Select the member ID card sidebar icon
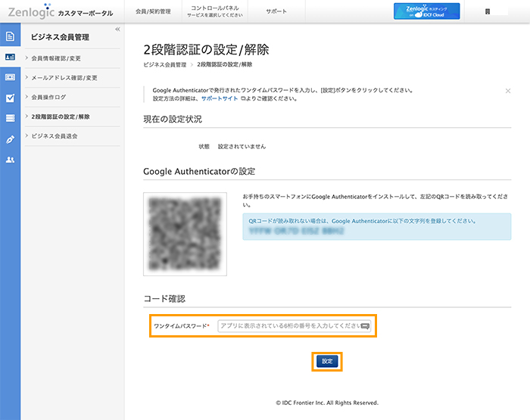The height and width of the screenshot is (420, 530). (10, 57)
